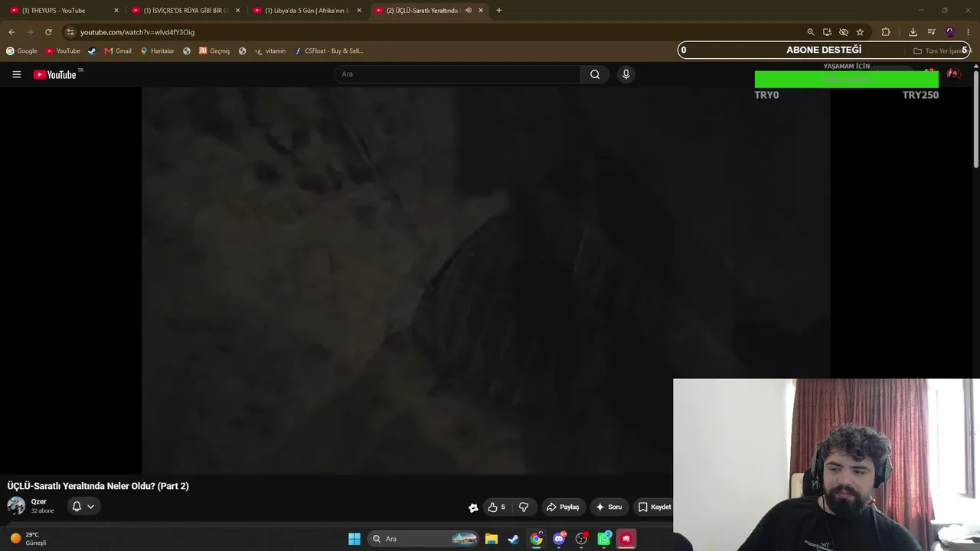Open the Geçmiş bookmark
Image resolution: width=980 pixels, height=551 pixels.
coord(214,51)
